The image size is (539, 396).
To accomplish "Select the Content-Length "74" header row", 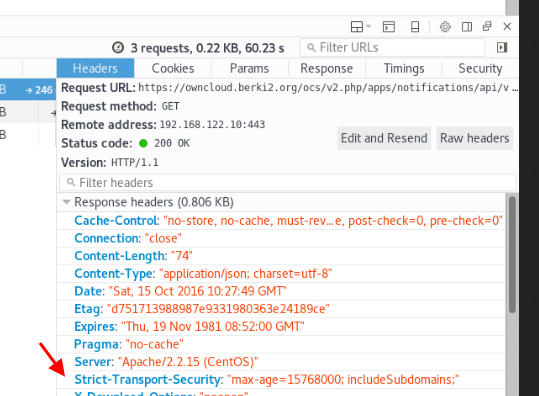I will 281,256.
